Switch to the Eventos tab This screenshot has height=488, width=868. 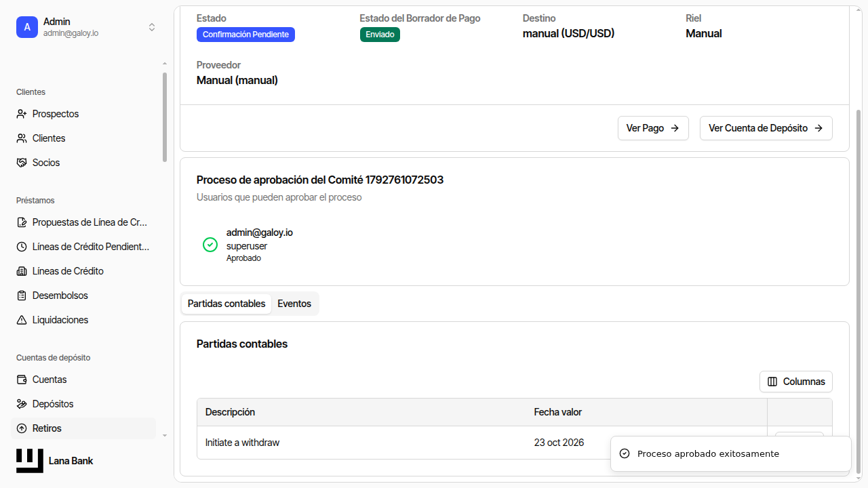click(x=294, y=304)
